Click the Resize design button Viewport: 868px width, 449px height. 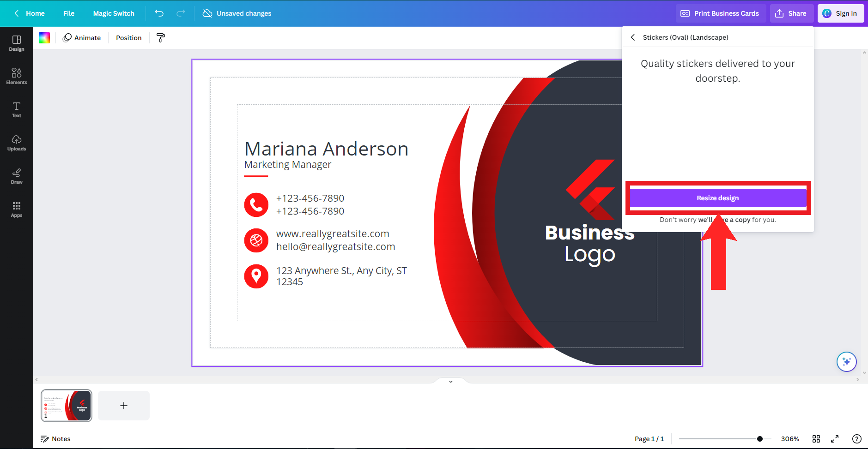tap(718, 198)
